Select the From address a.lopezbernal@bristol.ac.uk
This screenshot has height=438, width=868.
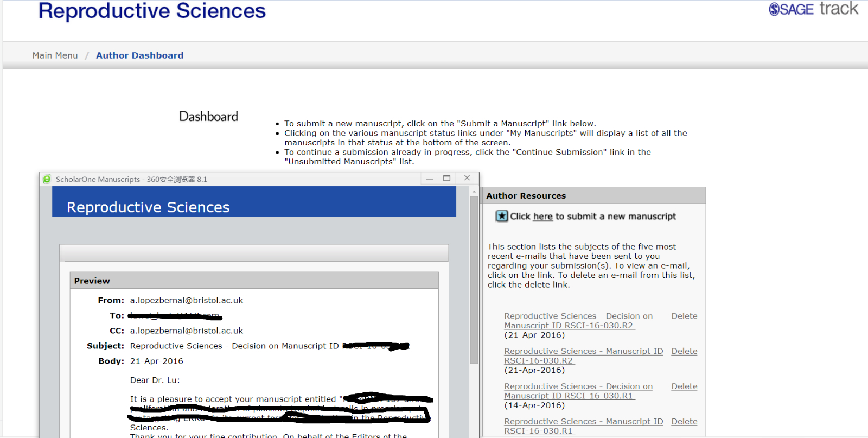click(187, 300)
